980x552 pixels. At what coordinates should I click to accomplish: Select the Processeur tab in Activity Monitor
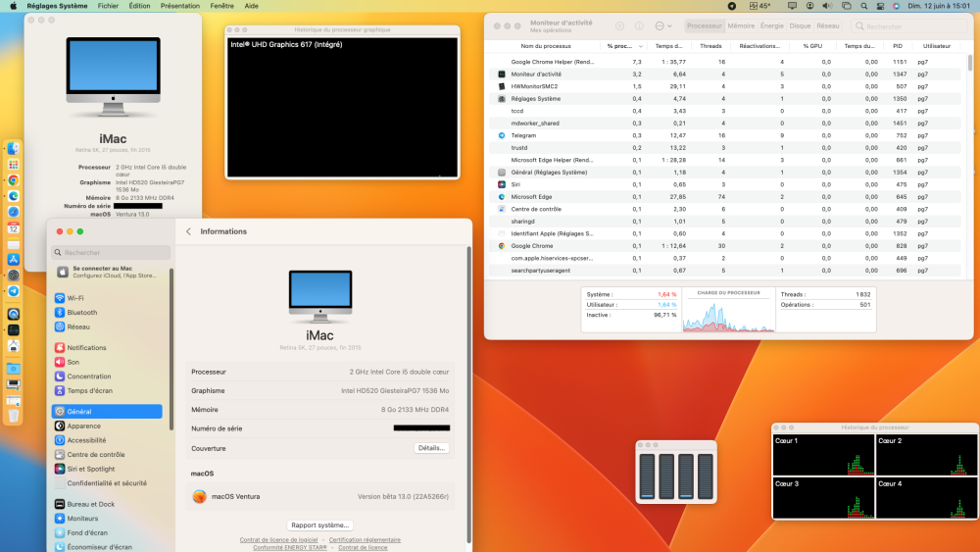point(705,26)
